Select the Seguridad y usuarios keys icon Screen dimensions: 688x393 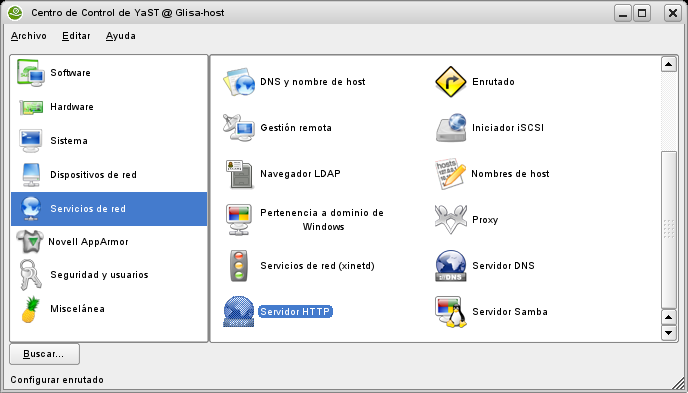31,275
